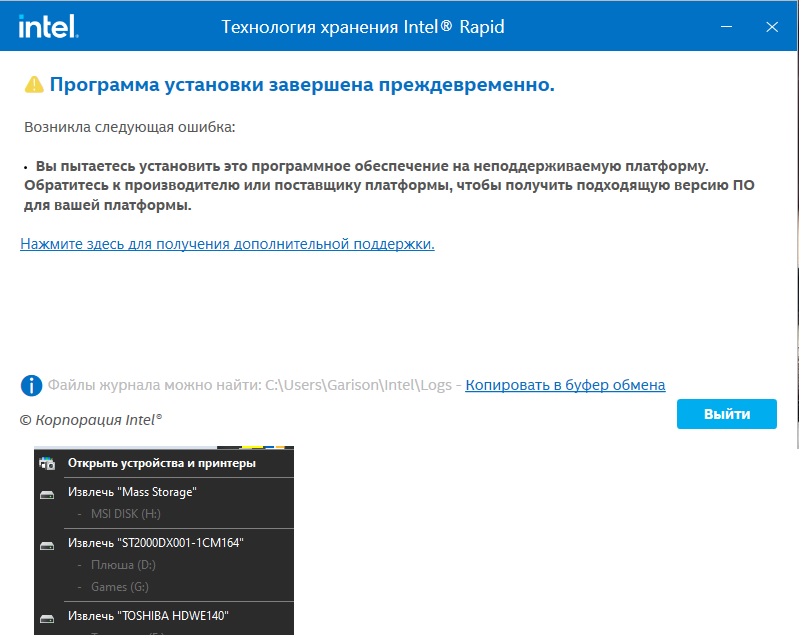Screen dimensions: 805x638
Task: Click the Выйти button
Action: (x=726, y=414)
